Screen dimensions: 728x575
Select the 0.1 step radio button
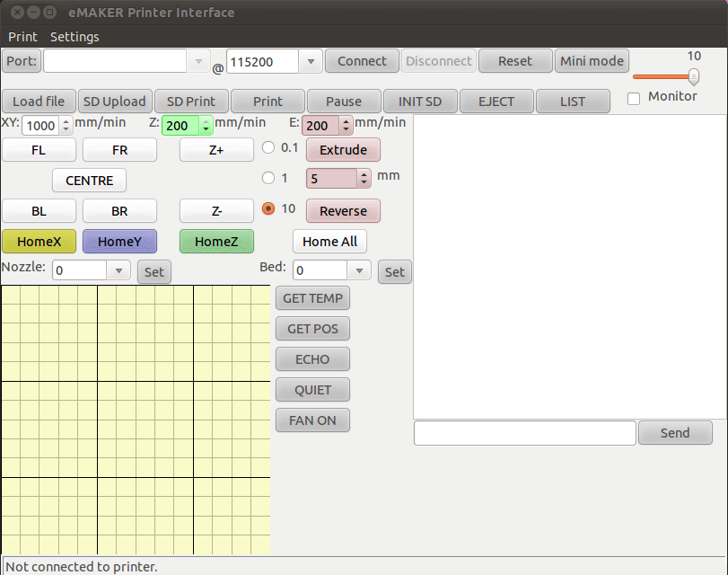(x=268, y=147)
